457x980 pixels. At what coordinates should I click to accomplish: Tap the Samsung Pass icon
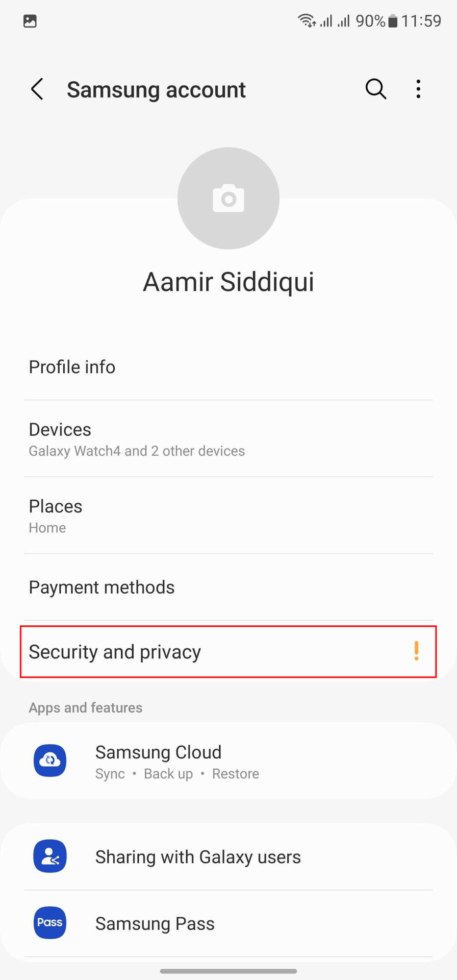tap(50, 922)
